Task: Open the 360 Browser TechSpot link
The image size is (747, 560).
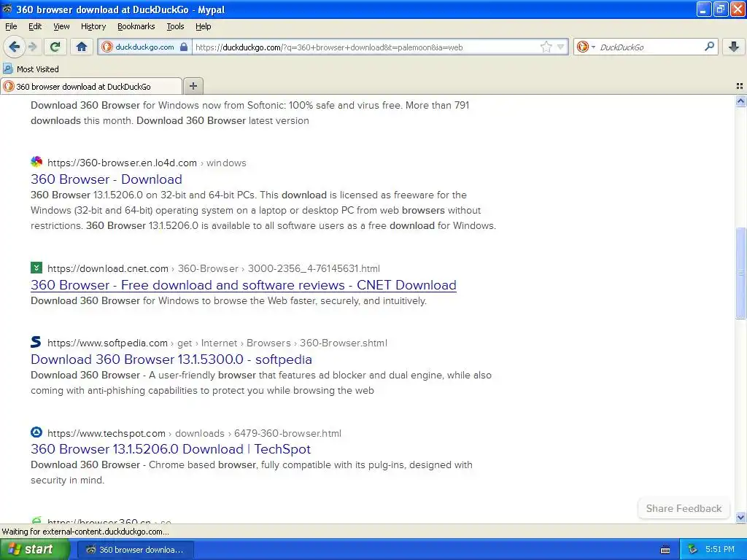Action: point(171,448)
